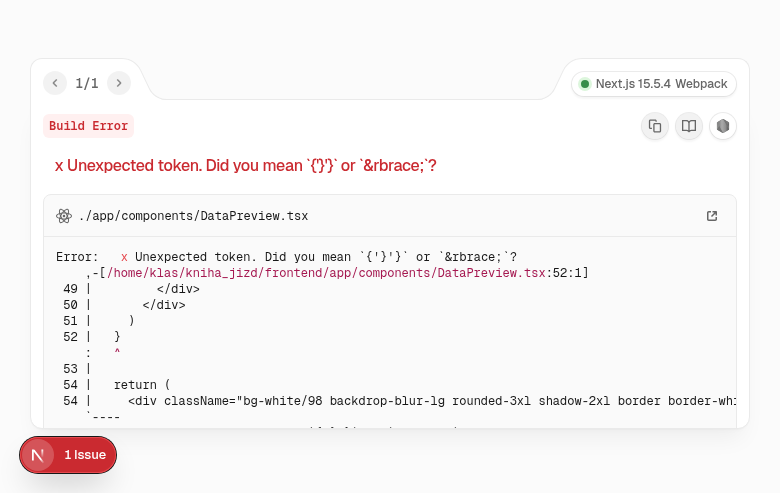
Task: Open DataPreview.tsx in editor via external icon
Action: pyautogui.click(x=712, y=216)
